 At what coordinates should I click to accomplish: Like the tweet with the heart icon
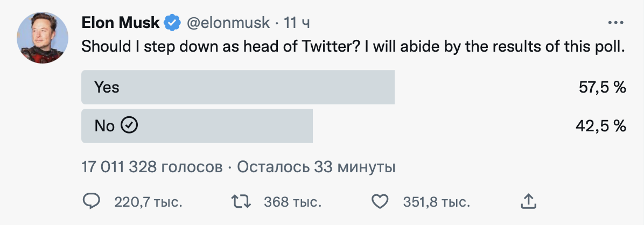[381, 202]
